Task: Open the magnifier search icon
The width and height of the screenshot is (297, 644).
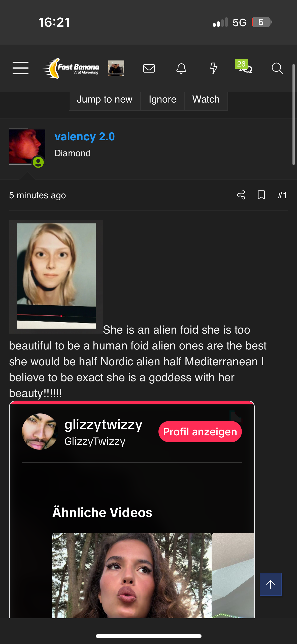Action: pyautogui.click(x=277, y=68)
